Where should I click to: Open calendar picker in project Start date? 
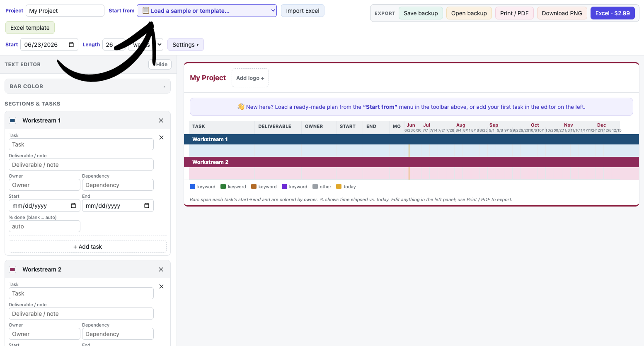click(71, 45)
